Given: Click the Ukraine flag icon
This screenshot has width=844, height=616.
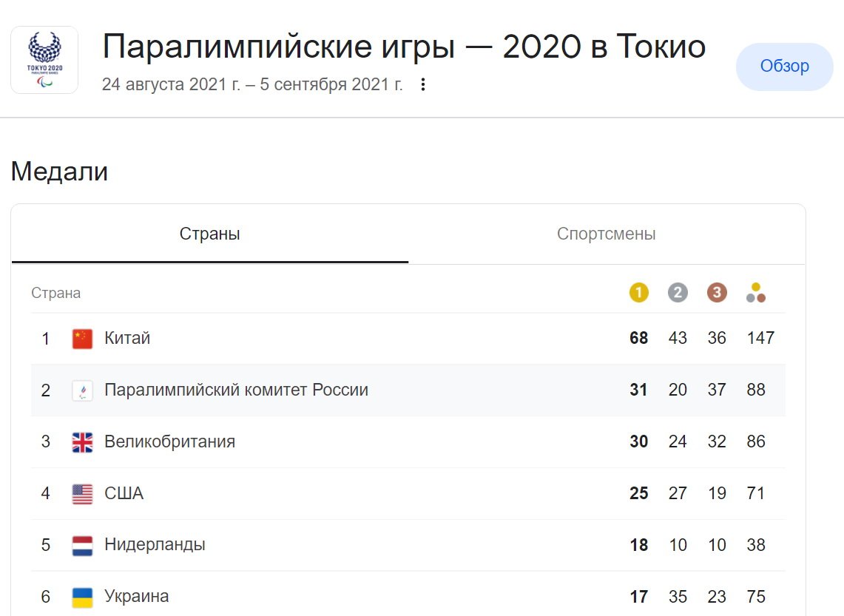Looking at the screenshot, I should point(82,597).
